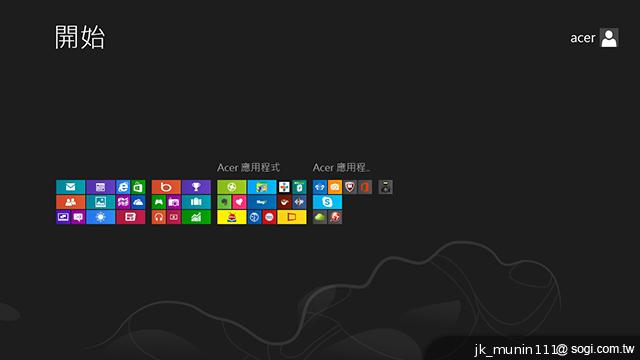Open the dark-red checkmark tile
This screenshot has height=360, width=640.
[x=284, y=202]
